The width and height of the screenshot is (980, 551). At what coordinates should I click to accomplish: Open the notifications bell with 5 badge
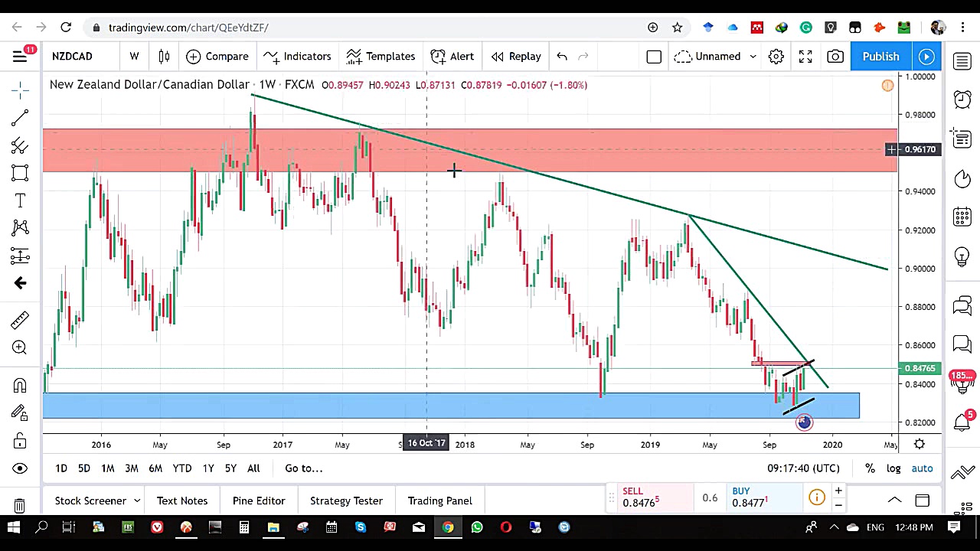tap(962, 421)
